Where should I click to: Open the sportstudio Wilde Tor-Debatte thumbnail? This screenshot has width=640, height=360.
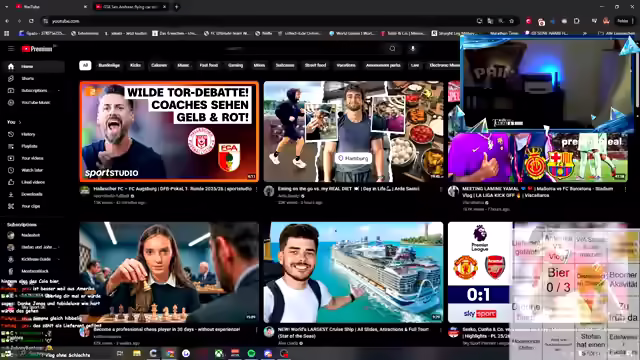point(169,131)
